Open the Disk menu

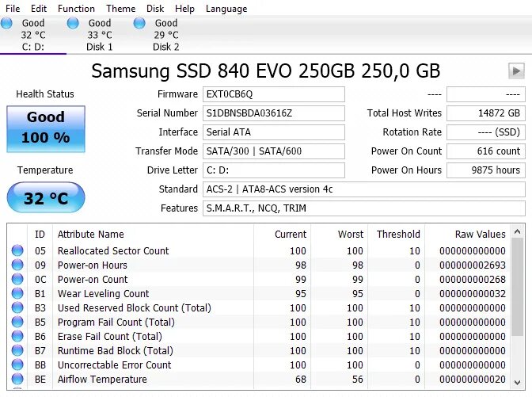(155, 9)
